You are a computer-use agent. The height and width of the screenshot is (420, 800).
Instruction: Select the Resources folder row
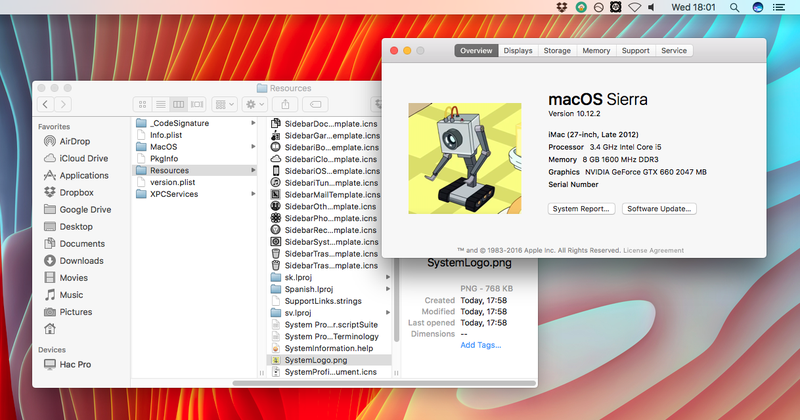pyautogui.click(x=195, y=170)
